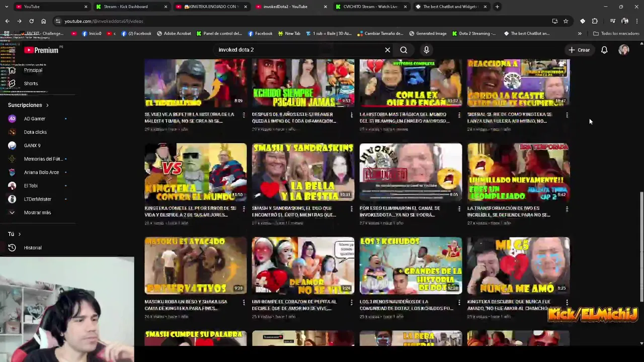Open browser extensions puzzle icon
This screenshot has width=644, height=362.
coord(595,21)
